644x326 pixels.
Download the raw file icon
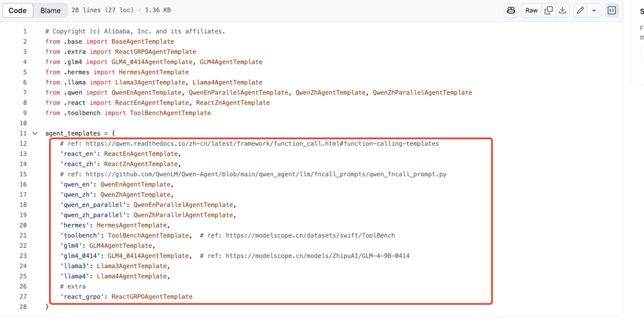pyautogui.click(x=563, y=11)
